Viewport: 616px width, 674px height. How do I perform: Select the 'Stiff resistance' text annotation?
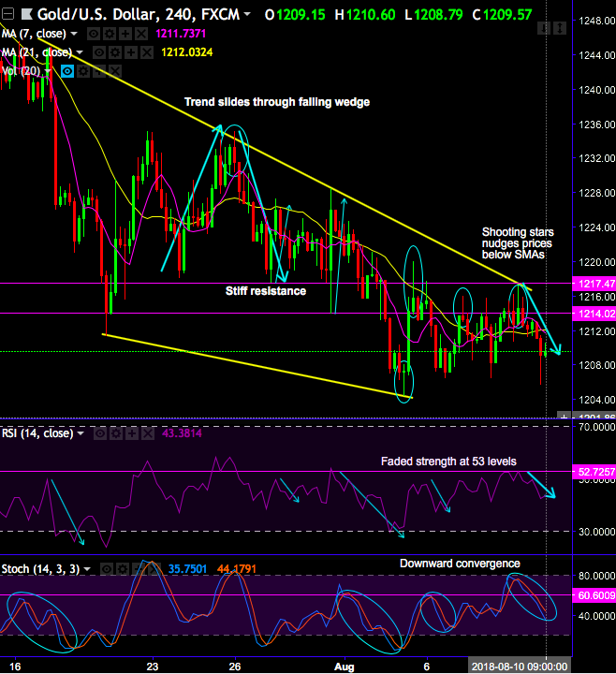[x=266, y=291]
